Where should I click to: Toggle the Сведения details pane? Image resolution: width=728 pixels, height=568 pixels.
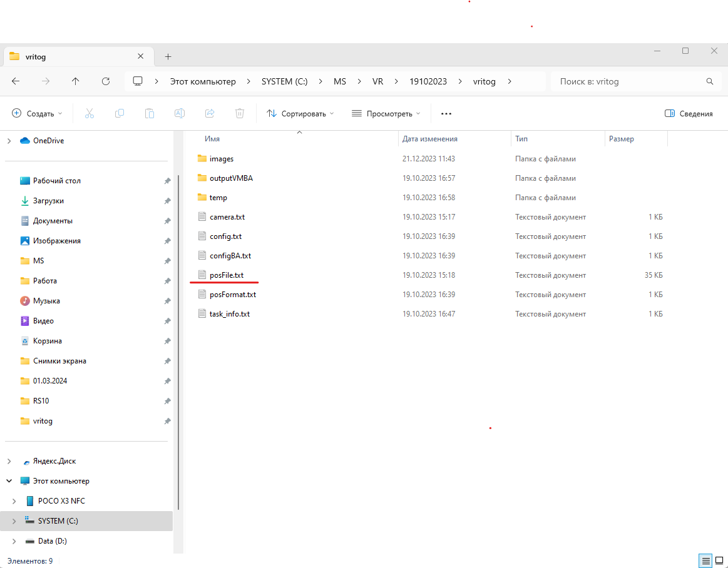click(x=689, y=114)
